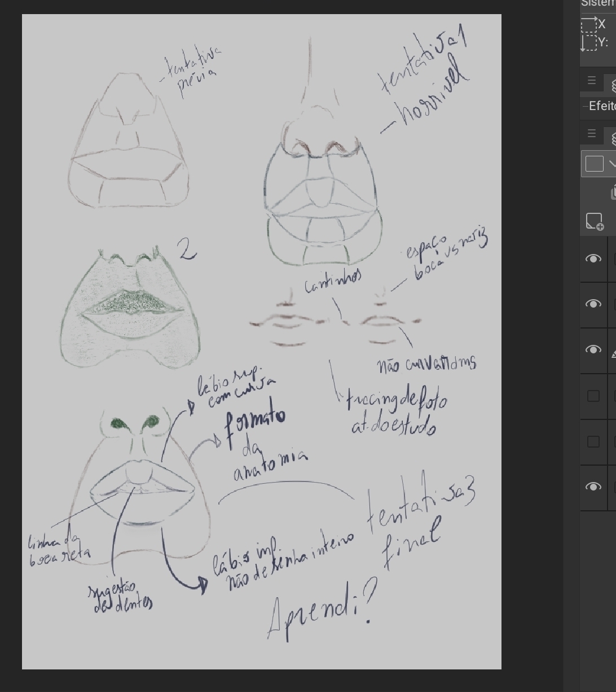
Task: Click the Y position arrow icon
Action: [x=587, y=42]
